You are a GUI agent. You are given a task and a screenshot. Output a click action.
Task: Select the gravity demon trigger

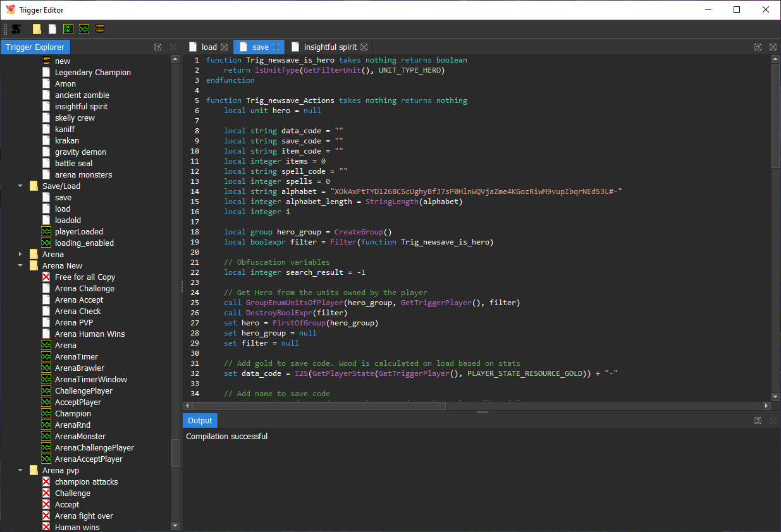(x=80, y=152)
